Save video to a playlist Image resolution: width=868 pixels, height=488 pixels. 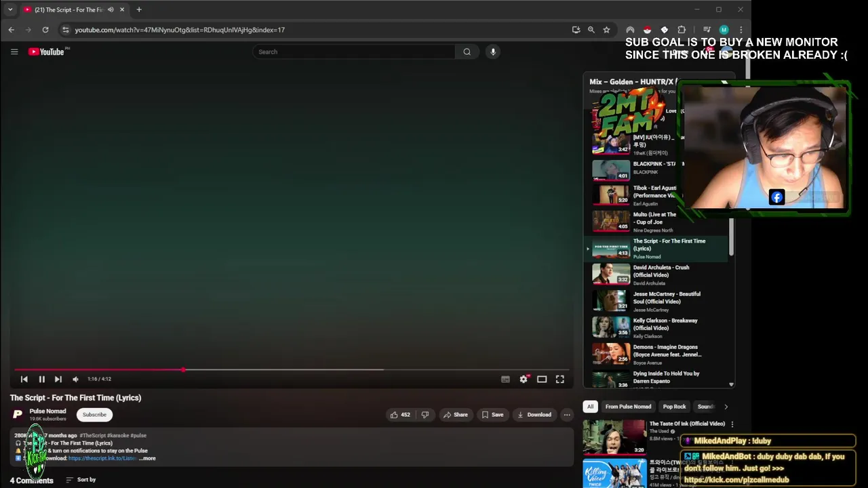492,415
